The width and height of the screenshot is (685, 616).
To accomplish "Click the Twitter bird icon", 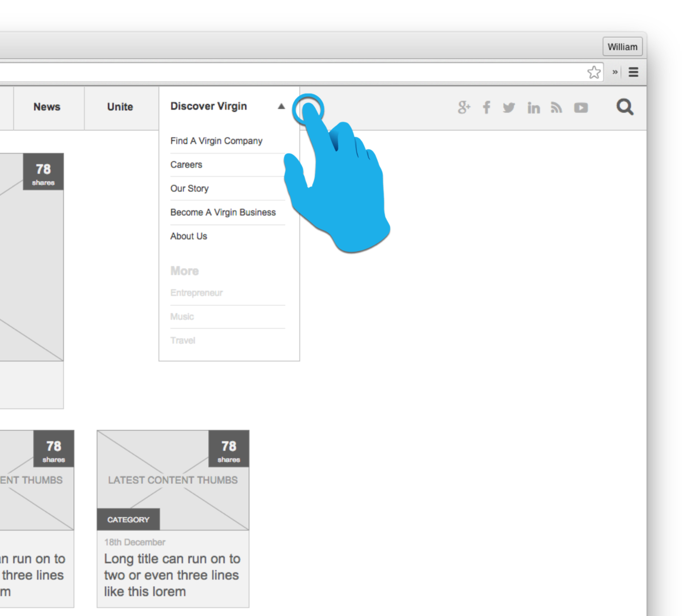I will point(508,108).
